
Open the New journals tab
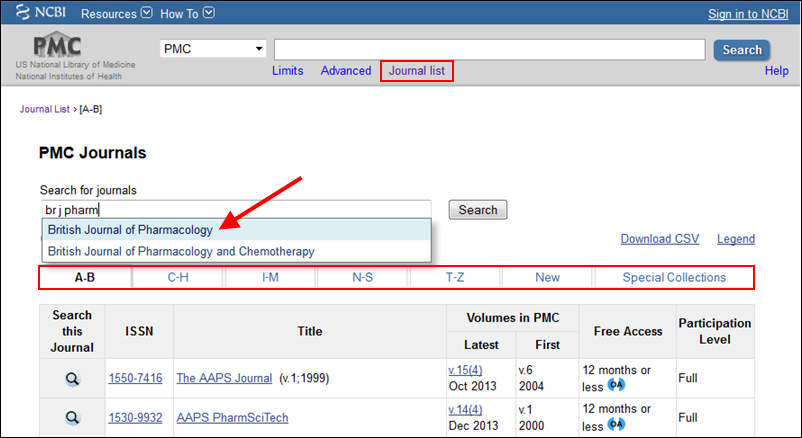pos(547,277)
